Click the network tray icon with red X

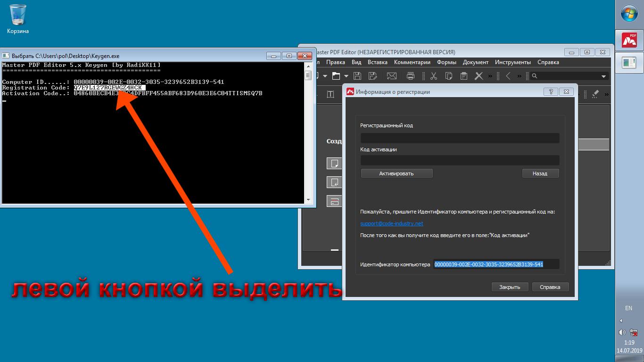635,332
